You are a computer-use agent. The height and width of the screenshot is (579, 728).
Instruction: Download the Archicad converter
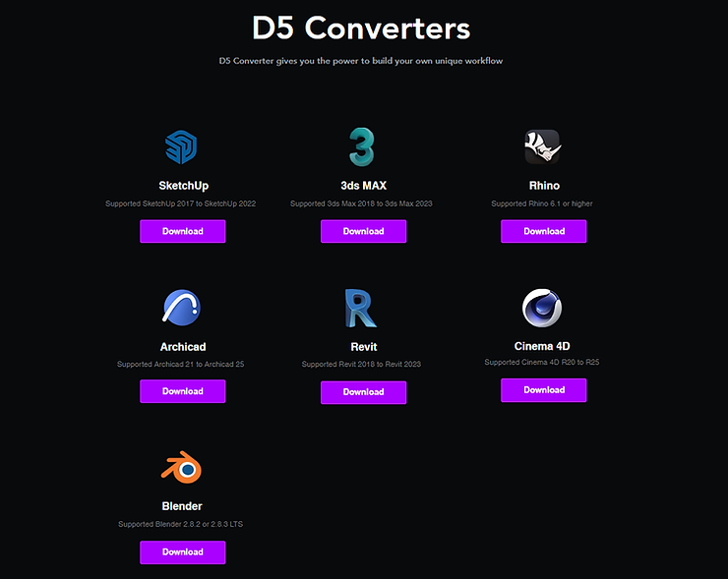pyautogui.click(x=182, y=391)
